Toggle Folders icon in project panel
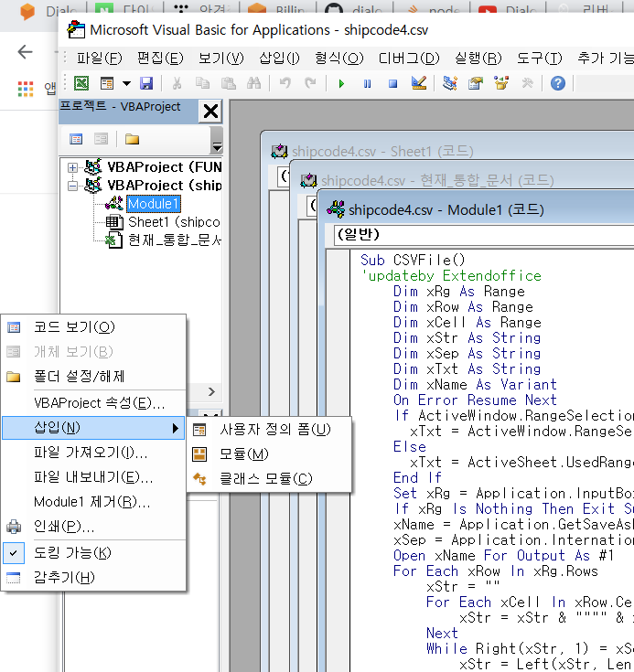Image resolution: width=634 pixels, height=672 pixels. [x=132, y=139]
